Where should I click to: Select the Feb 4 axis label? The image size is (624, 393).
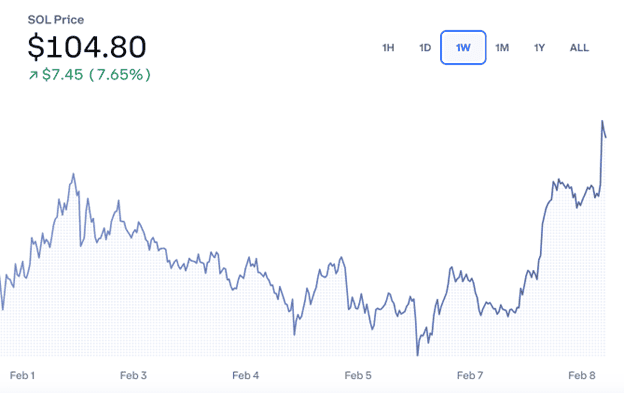pyautogui.click(x=246, y=375)
